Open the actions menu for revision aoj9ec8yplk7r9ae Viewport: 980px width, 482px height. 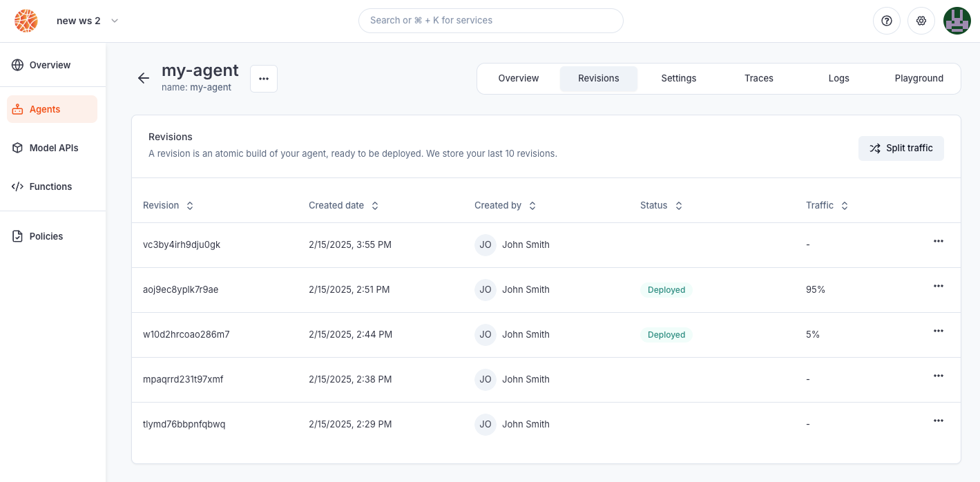pos(938,286)
